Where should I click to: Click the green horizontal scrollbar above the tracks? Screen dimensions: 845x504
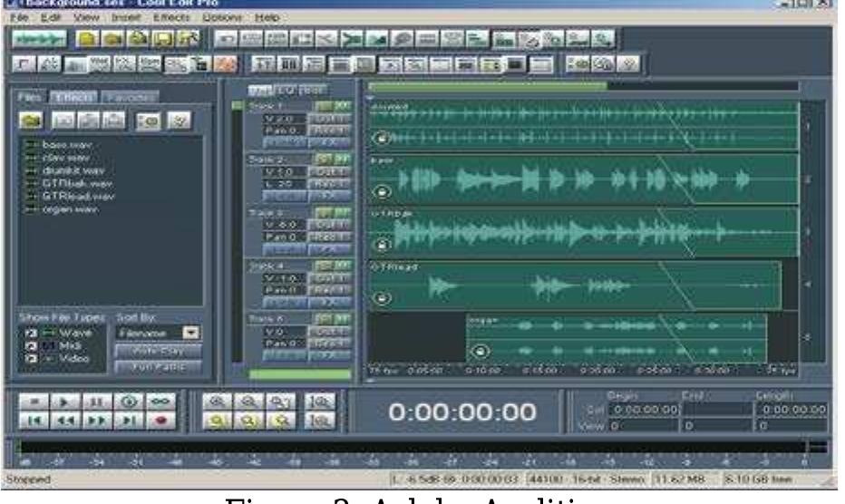pos(488,87)
